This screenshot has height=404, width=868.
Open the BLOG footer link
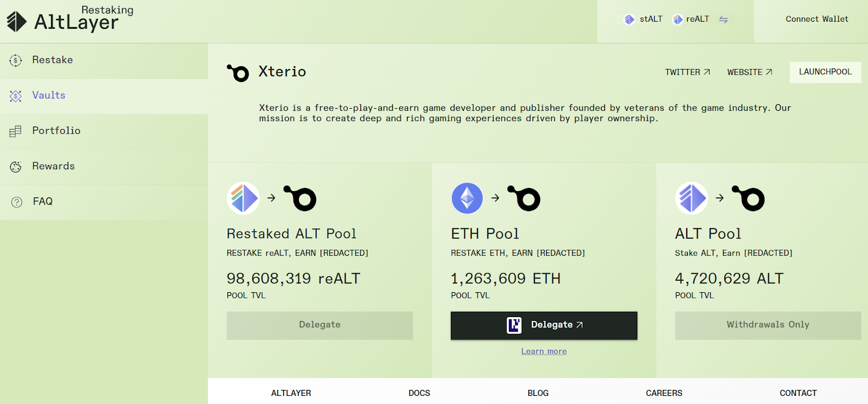click(x=538, y=393)
